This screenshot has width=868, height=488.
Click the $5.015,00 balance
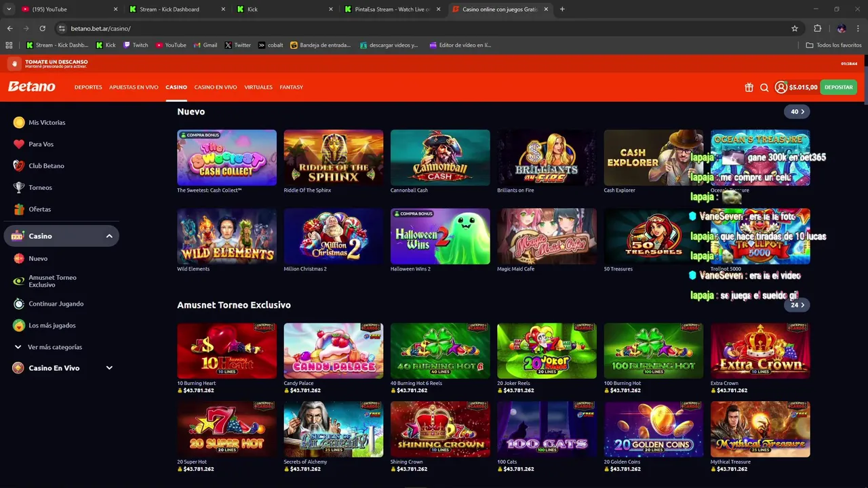[x=804, y=87]
